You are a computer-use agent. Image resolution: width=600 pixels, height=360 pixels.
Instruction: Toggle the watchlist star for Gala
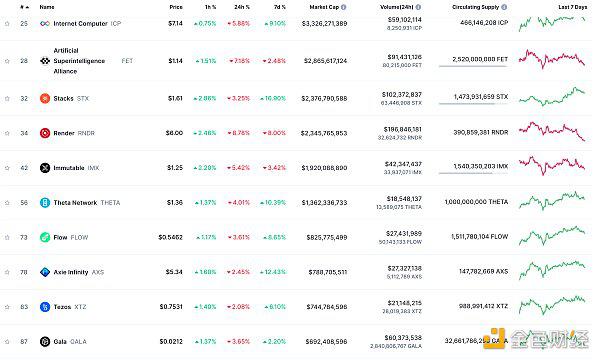point(7,342)
